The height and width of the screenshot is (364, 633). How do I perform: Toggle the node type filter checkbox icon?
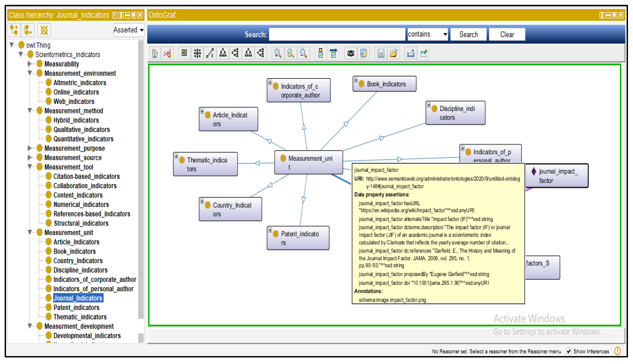tap(320, 53)
